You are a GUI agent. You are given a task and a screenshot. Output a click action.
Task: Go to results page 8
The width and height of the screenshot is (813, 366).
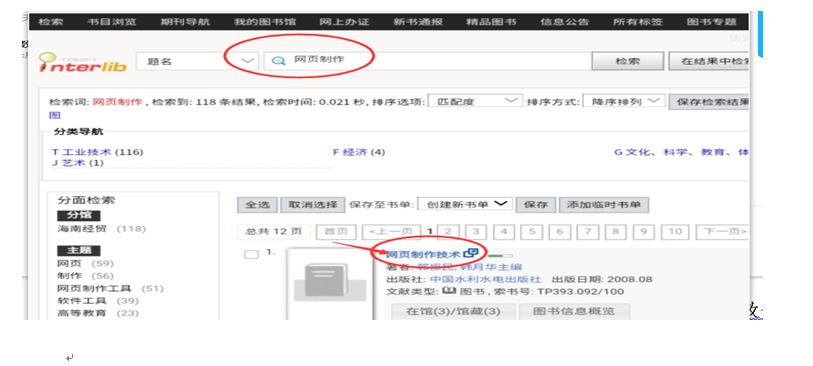[x=616, y=231]
